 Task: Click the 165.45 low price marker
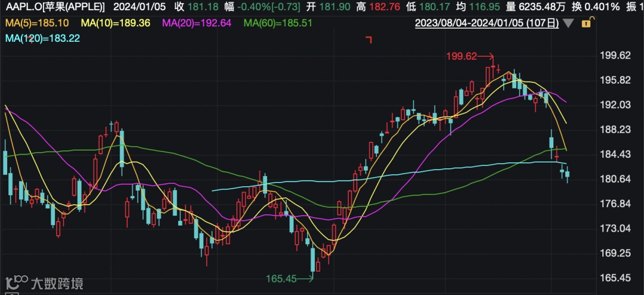pos(289,278)
